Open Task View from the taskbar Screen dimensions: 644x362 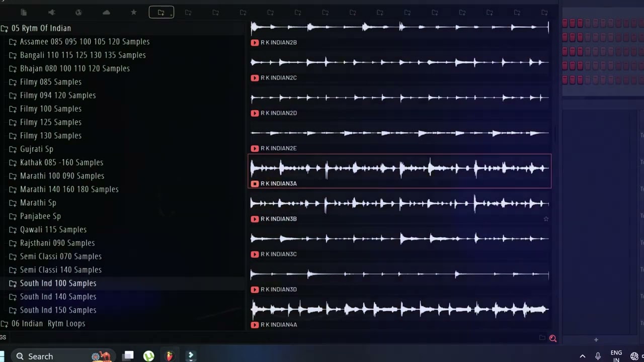point(128,356)
